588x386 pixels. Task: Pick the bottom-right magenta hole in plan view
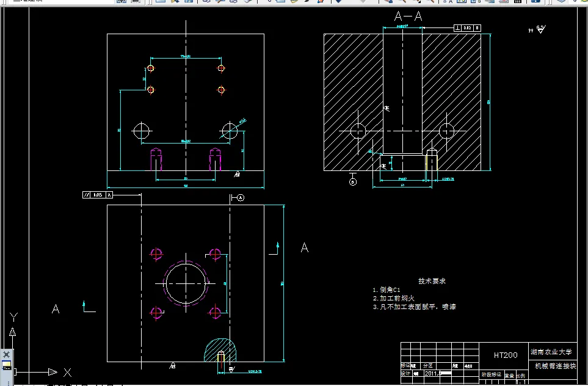pos(216,313)
